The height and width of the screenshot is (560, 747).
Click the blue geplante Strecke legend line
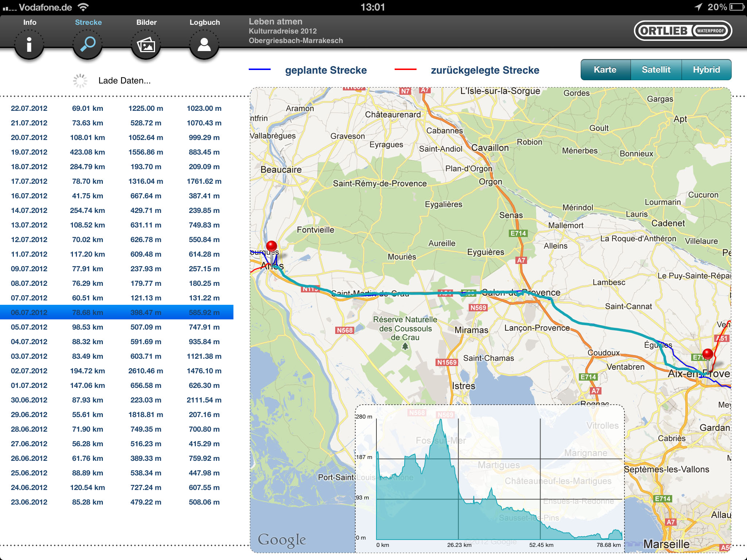point(260,69)
